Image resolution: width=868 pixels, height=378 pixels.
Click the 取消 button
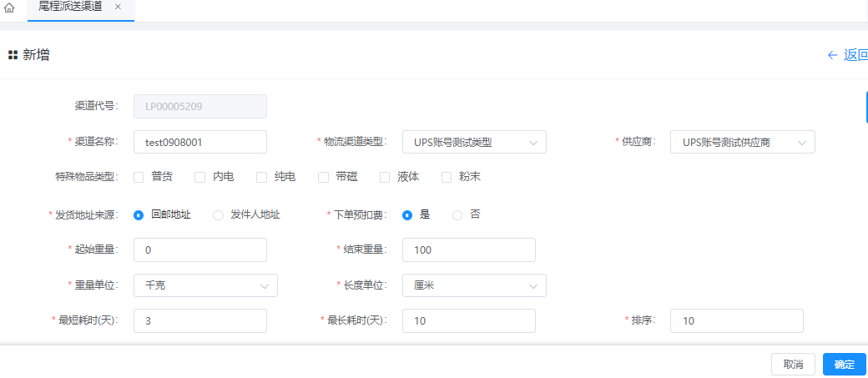pos(793,364)
